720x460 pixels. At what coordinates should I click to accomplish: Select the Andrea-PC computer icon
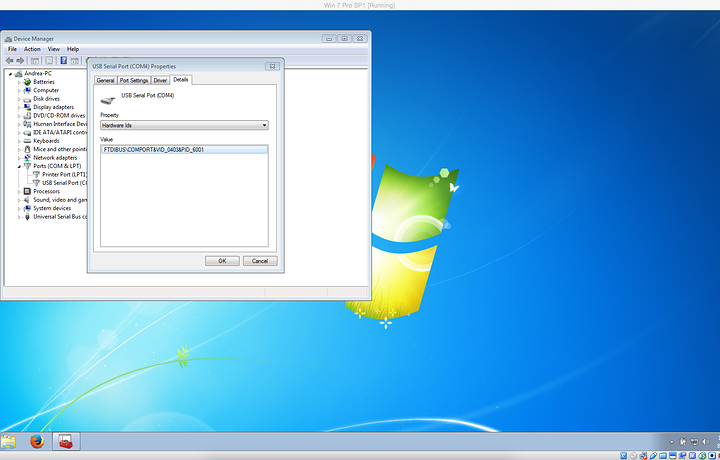click(18, 73)
